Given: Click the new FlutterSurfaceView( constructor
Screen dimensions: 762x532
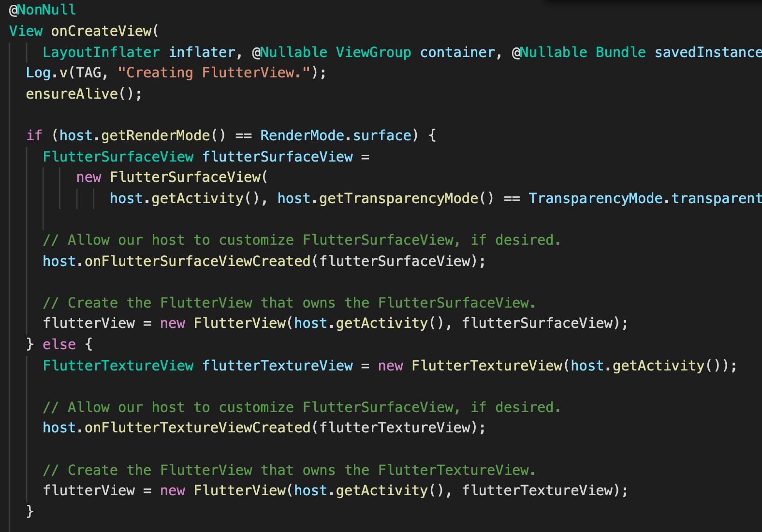Looking at the screenshot, I should [172, 177].
